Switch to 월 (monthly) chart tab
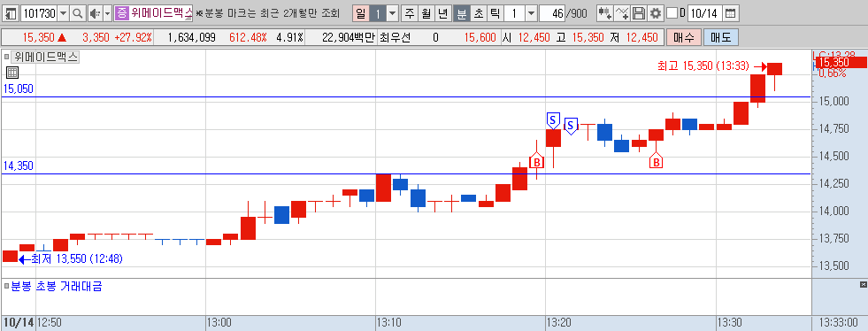The width and height of the screenshot is (868, 331). click(426, 13)
